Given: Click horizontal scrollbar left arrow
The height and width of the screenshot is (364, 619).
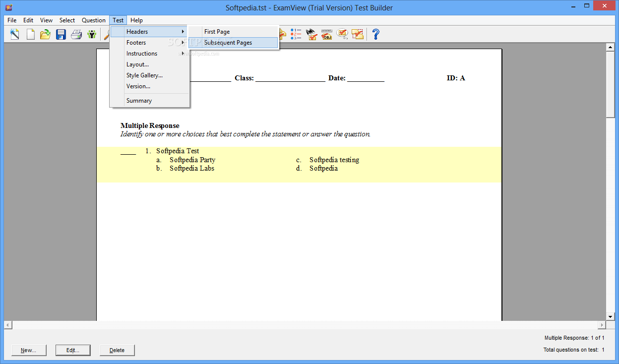Looking at the screenshot, I should 8,325.
